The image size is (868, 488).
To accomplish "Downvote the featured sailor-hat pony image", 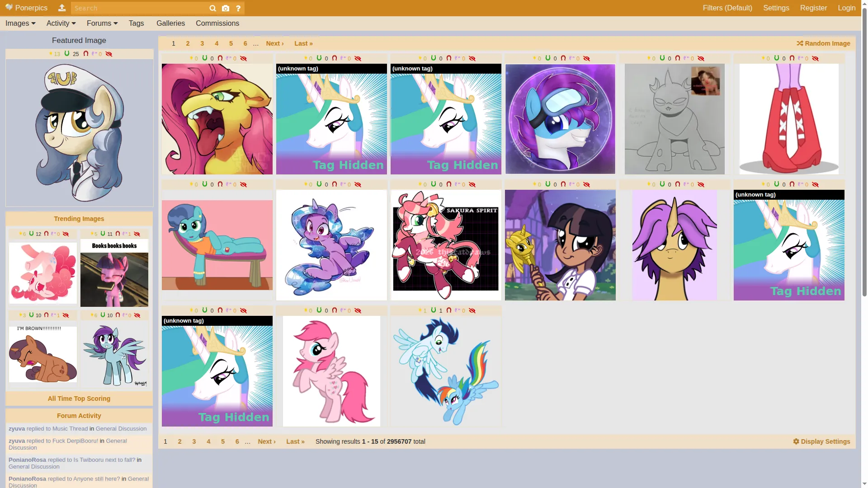I will (86, 54).
